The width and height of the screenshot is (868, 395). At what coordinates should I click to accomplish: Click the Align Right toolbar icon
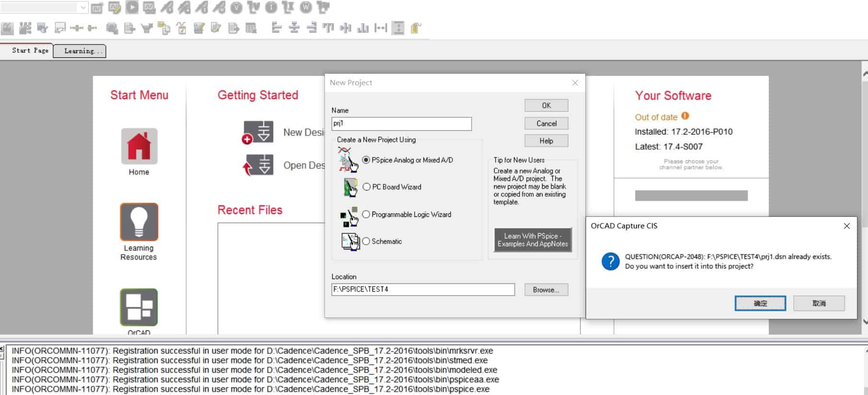pos(312,28)
